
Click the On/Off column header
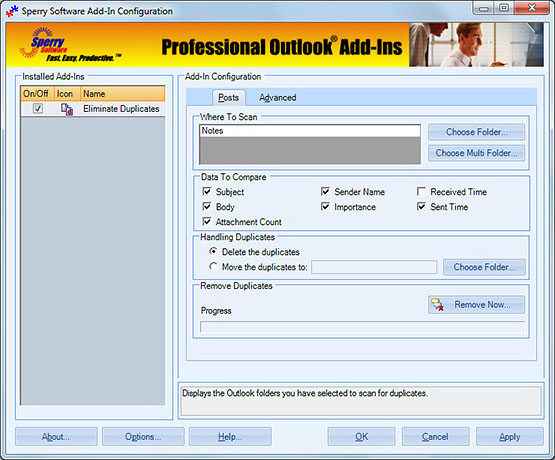[x=37, y=94]
